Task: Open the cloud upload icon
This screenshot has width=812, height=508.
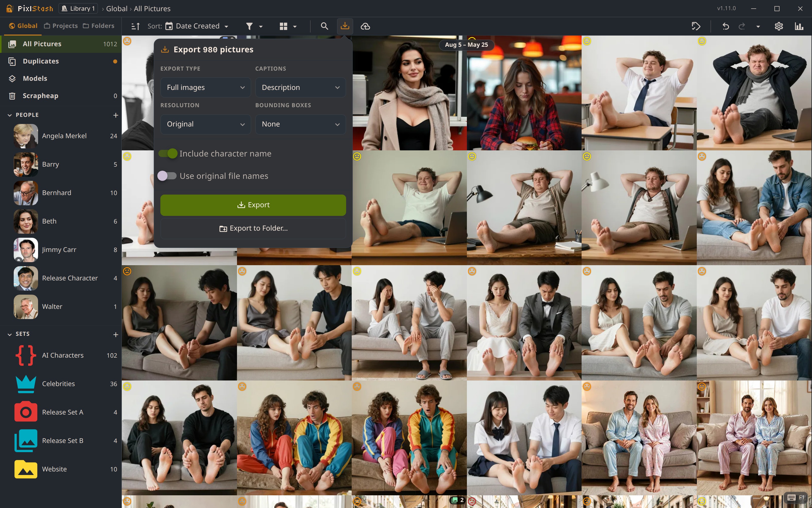Action: [365, 26]
